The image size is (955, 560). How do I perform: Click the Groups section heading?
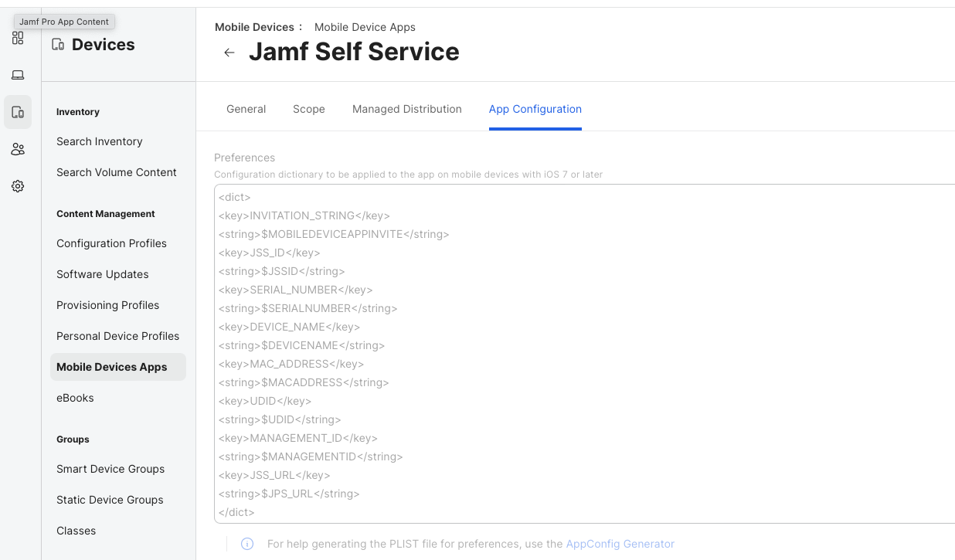tap(73, 440)
